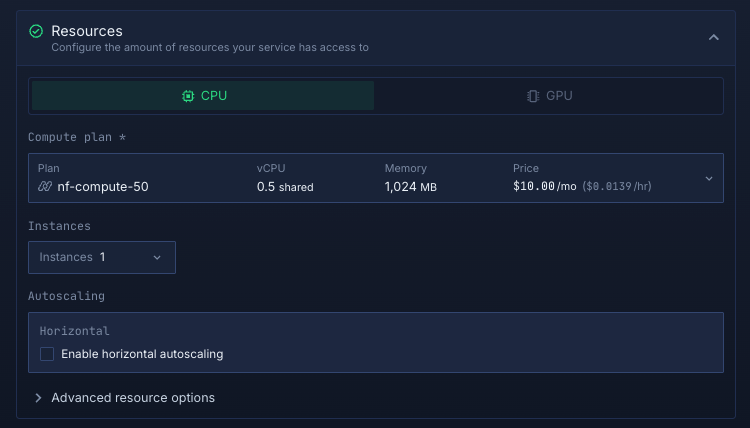Image resolution: width=750 pixels, height=428 pixels.
Task: Click the Enable horizontal autoscaling label
Action: click(142, 354)
